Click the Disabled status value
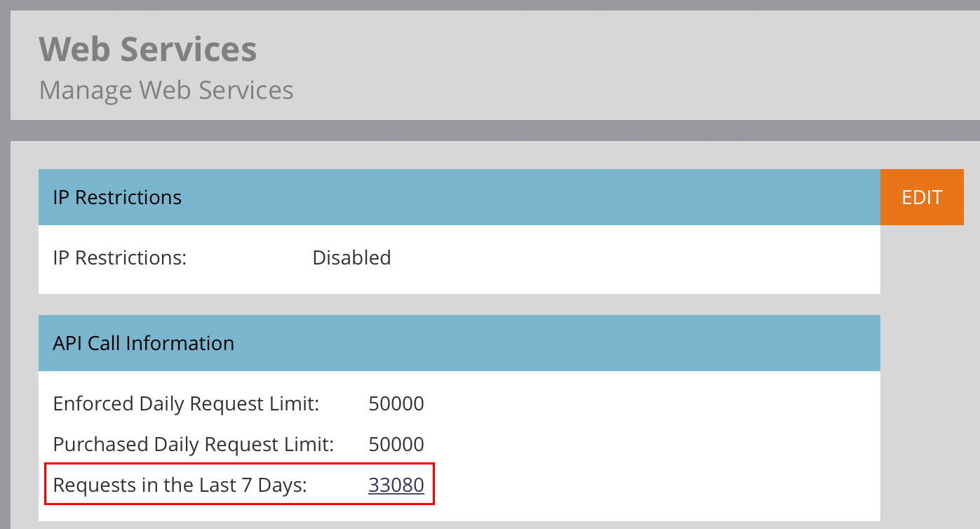Screen dimensions: 980x529 (351, 258)
